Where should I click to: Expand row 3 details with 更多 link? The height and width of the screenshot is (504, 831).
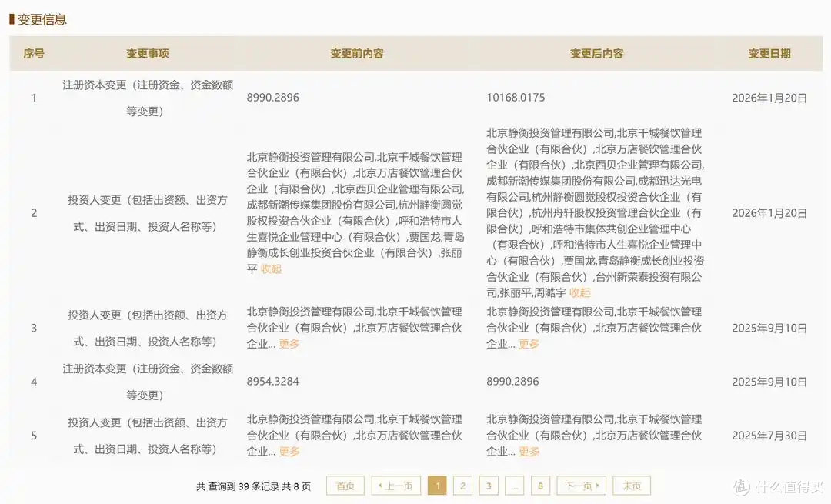[288, 344]
